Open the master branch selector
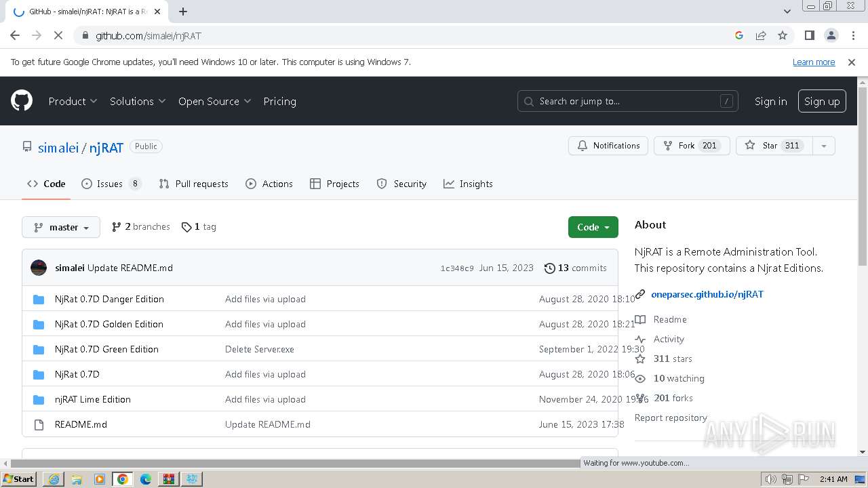This screenshot has height=488, width=868. [x=61, y=227]
